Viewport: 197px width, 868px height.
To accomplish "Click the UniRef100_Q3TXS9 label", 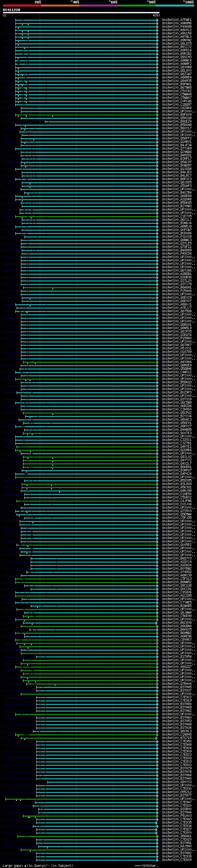I will [x=176, y=399].
